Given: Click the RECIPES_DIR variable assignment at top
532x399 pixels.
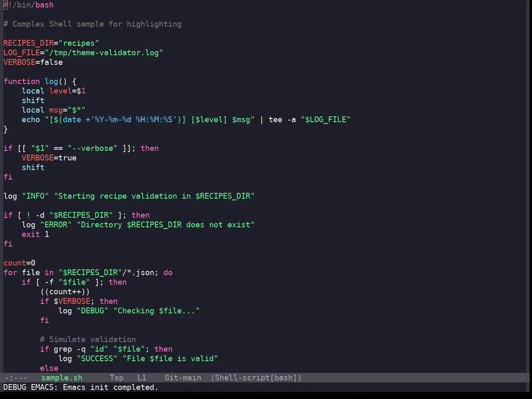Looking at the screenshot, I should point(51,43).
